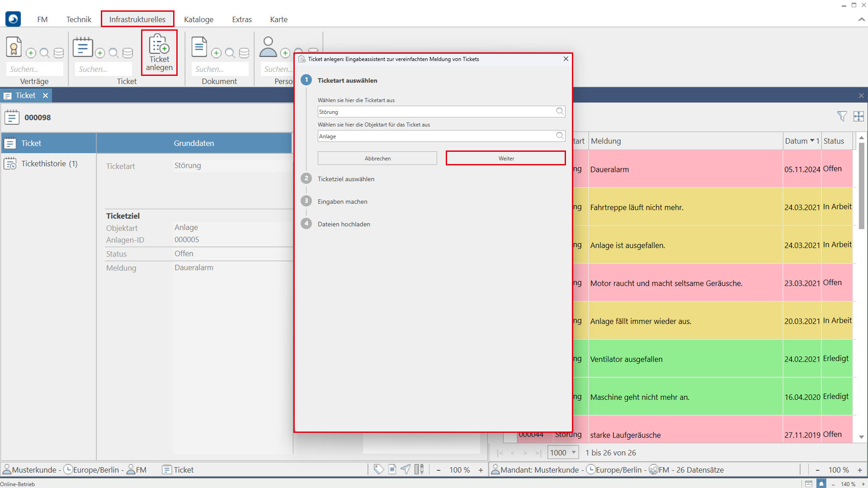Open the Kataloge ribbon tab
Image resolution: width=868 pixels, height=488 pixels.
coord(198,19)
